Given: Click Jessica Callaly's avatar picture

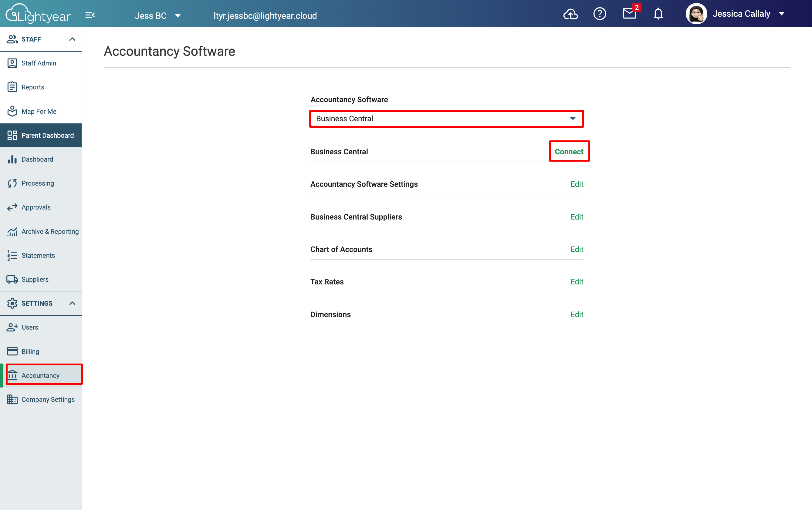Looking at the screenshot, I should (696, 14).
